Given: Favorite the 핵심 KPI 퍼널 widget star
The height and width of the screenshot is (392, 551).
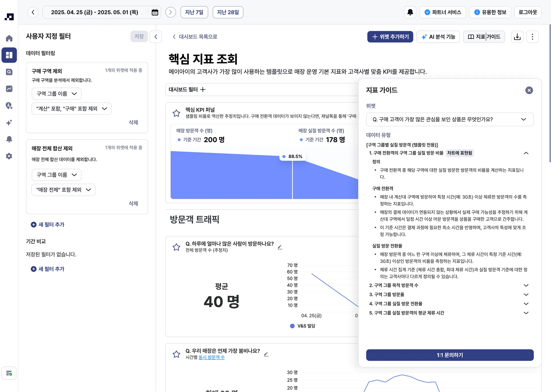Looking at the screenshot, I should (176, 113).
